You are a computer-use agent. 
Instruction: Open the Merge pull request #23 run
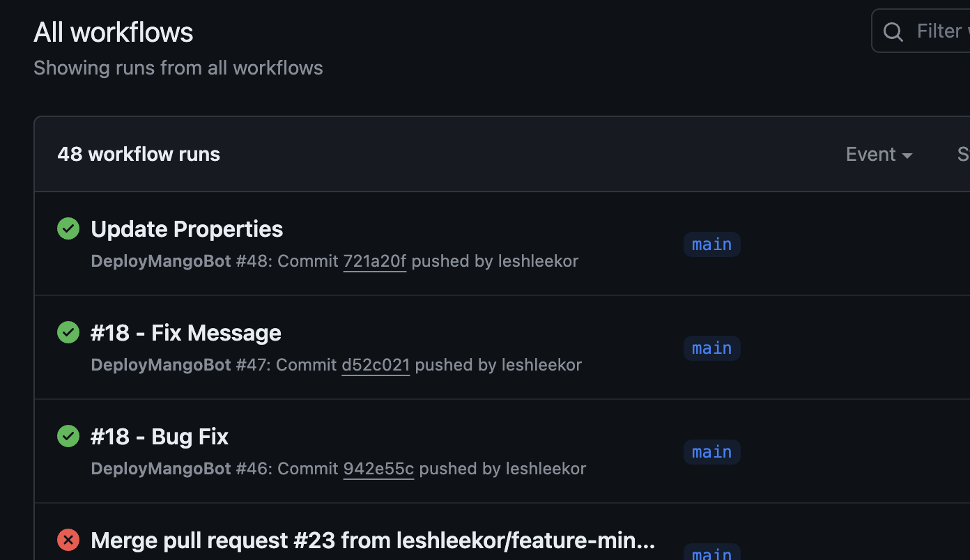tap(373, 540)
